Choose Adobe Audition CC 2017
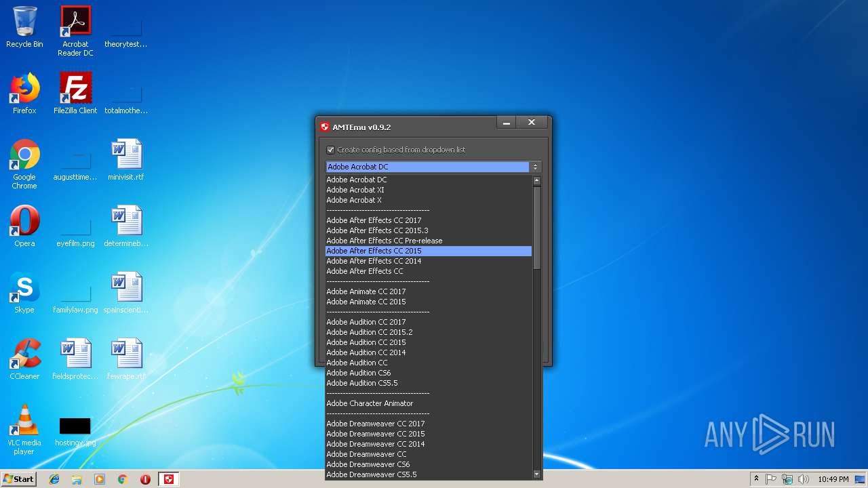 429,322
